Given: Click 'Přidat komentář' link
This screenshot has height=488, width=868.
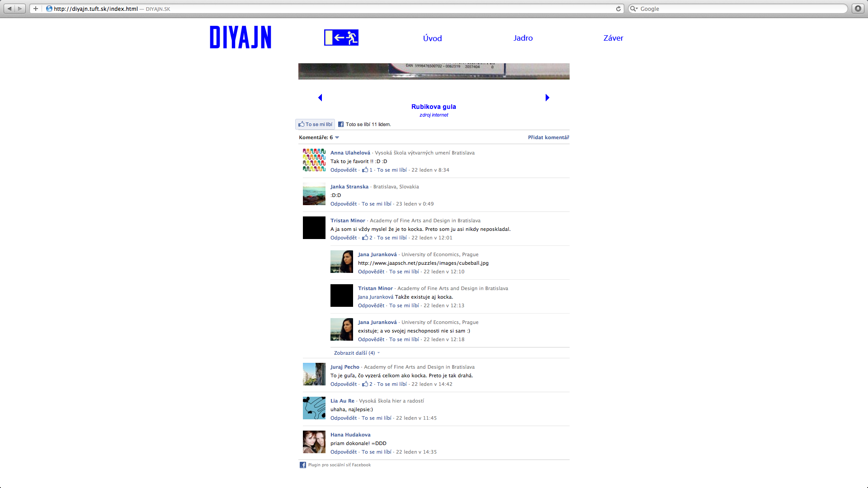Looking at the screenshot, I should (x=548, y=137).
